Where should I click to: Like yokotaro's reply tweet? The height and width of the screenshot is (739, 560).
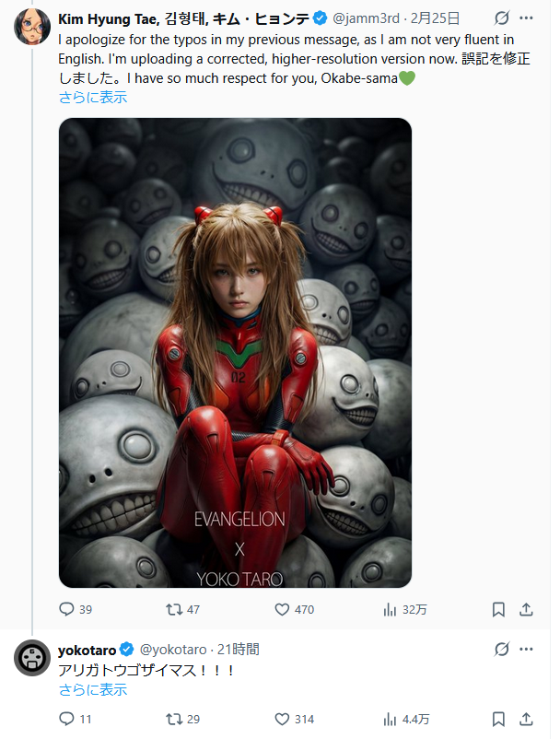[284, 719]
